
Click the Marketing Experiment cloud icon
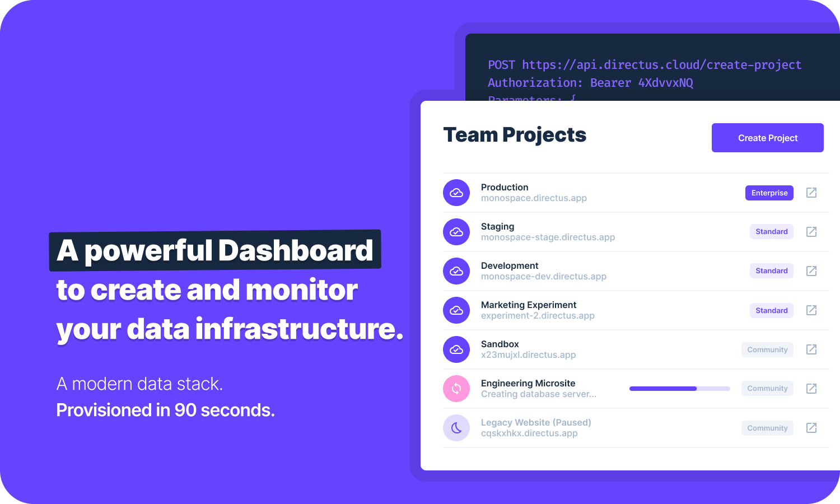[x=456, y=310]
